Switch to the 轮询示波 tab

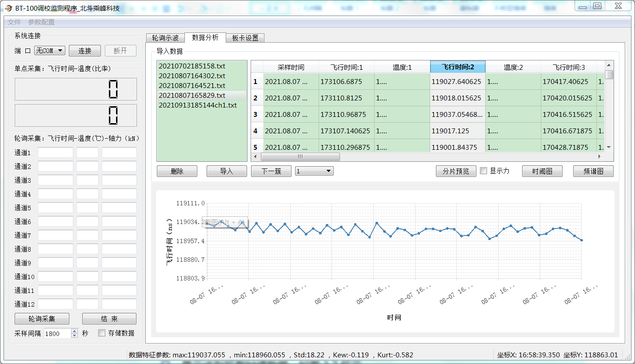165,38
